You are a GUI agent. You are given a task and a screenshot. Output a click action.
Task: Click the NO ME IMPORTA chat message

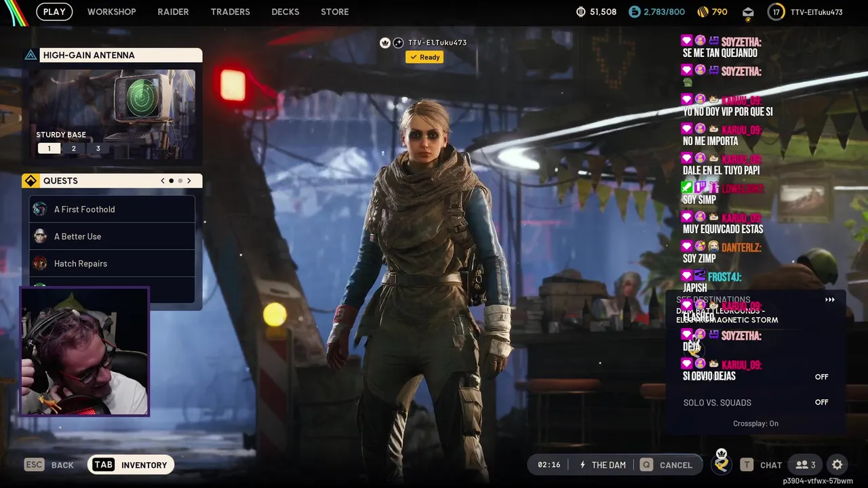pyautogui.click(x=710, y=141)
